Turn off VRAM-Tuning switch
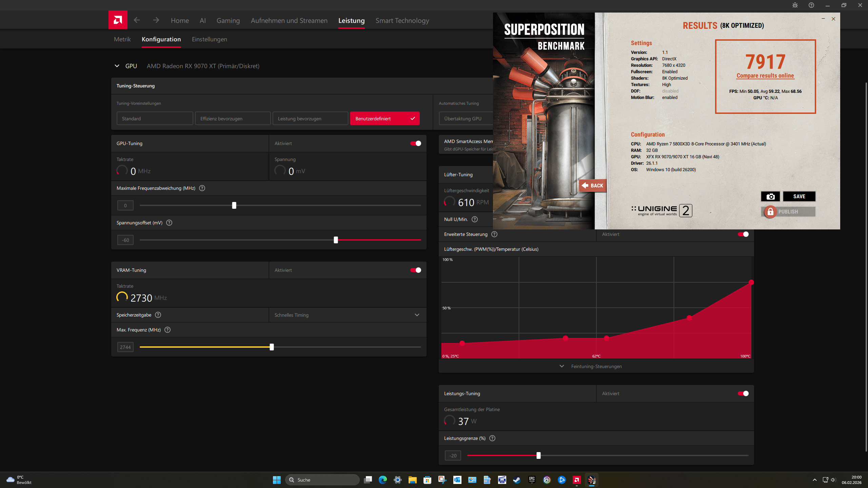 pos(416,270)
